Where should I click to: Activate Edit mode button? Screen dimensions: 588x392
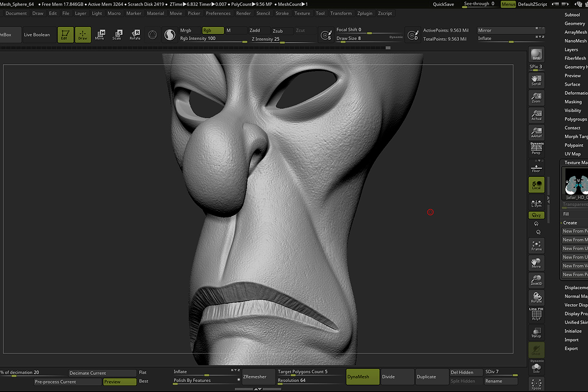click(66, 34)
